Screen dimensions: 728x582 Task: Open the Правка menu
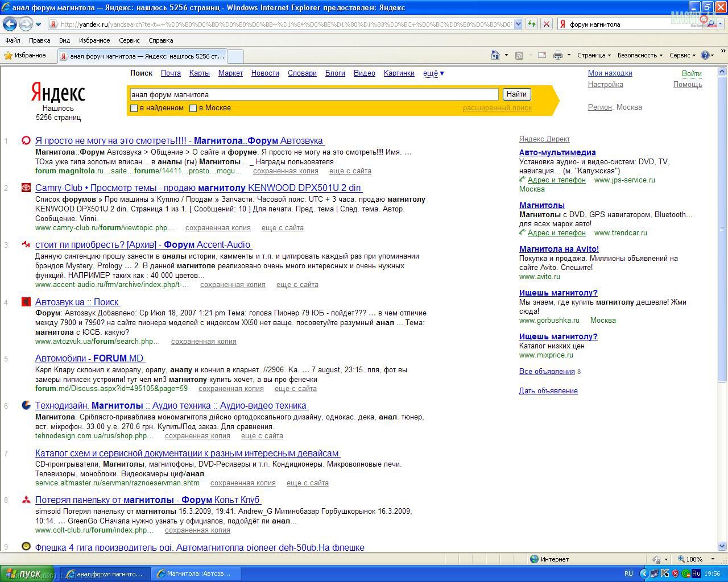tap(39, 40)
